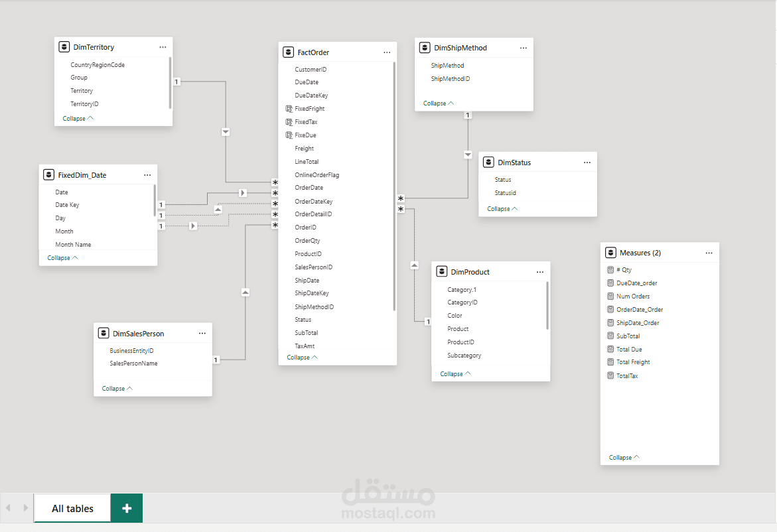Click the measure icon beside # Qty

610,270
